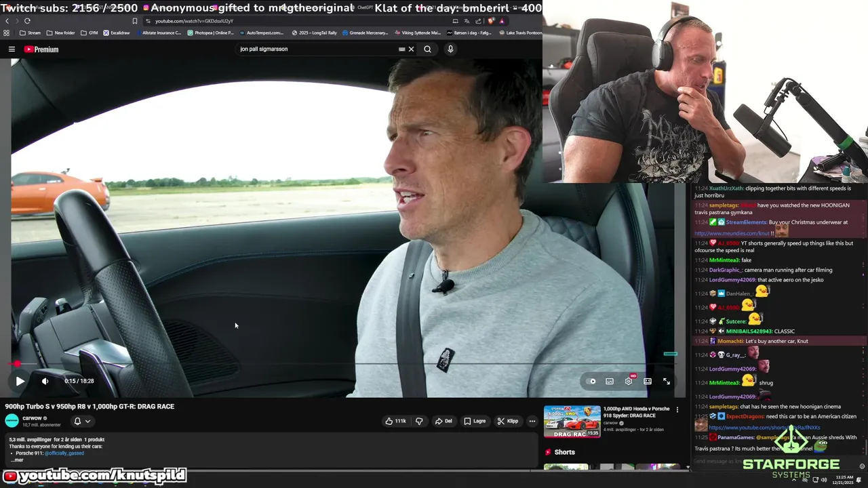Create a clip with Klipp button
868x488 pixels.
508,421
